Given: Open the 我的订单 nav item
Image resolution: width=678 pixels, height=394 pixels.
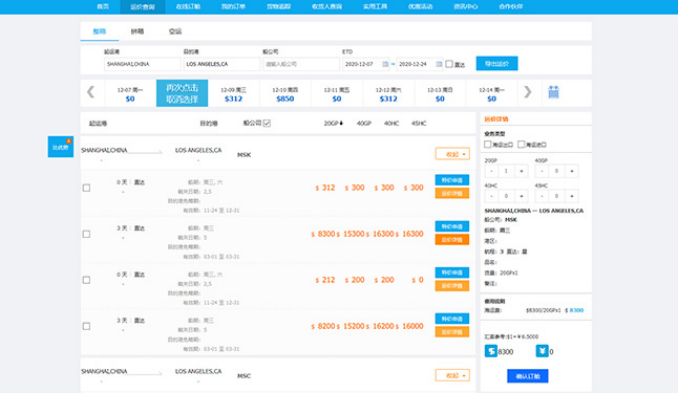Looking at the screenshot, I should pos(233,6).
